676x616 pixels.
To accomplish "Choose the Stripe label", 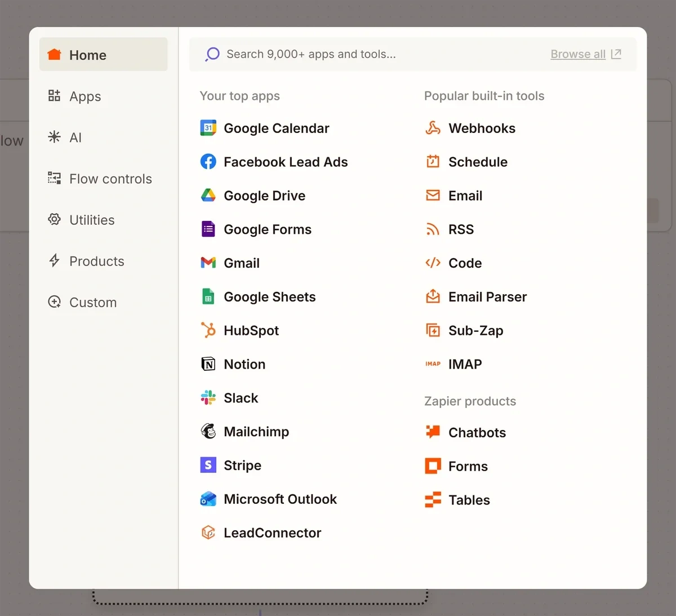I will point(242,465).
